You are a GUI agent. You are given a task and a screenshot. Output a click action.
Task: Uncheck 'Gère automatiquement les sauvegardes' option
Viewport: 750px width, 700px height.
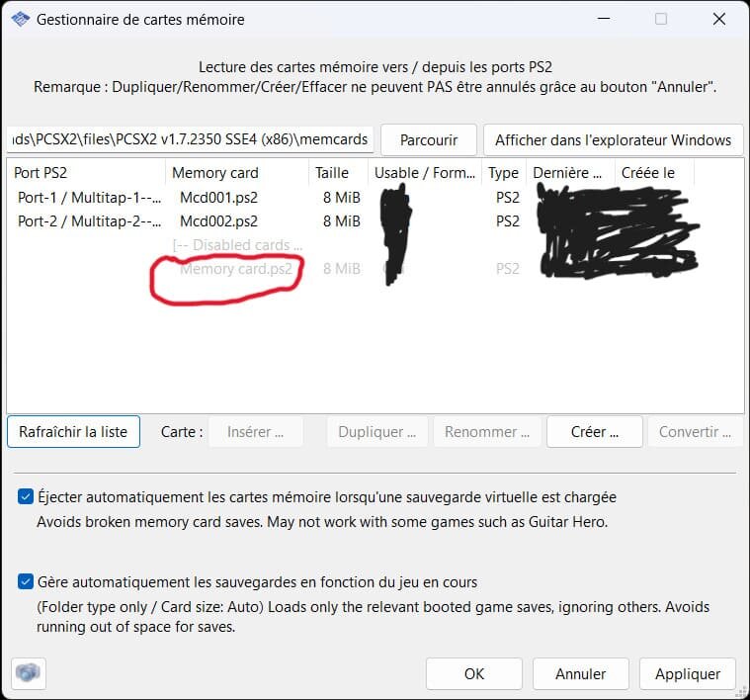pyautogui.click(x=25, y=582)
